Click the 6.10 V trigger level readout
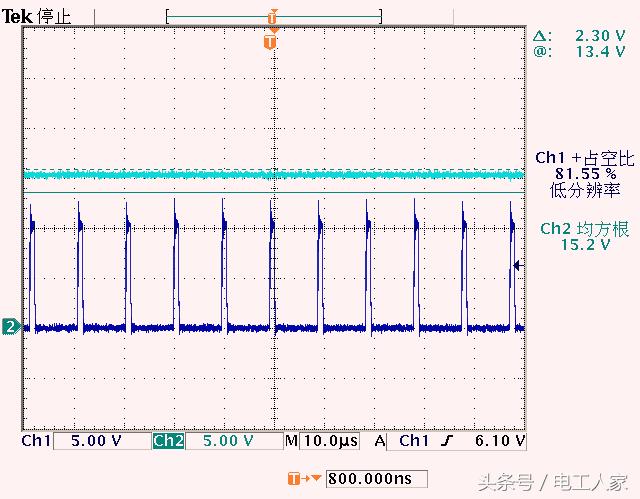 click(500, 441)
